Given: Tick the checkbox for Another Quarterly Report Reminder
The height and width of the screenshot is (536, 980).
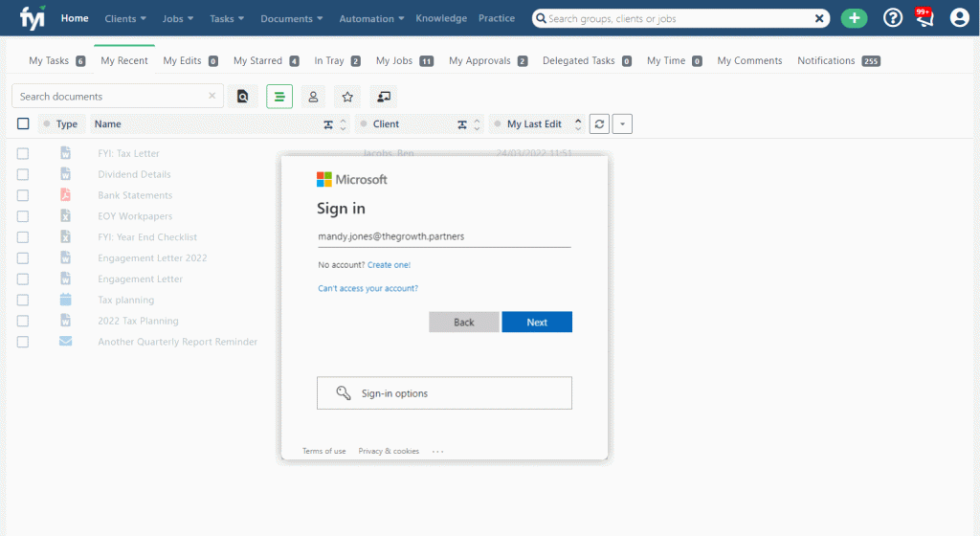Looking at the screenshot, I should (23, 342).
